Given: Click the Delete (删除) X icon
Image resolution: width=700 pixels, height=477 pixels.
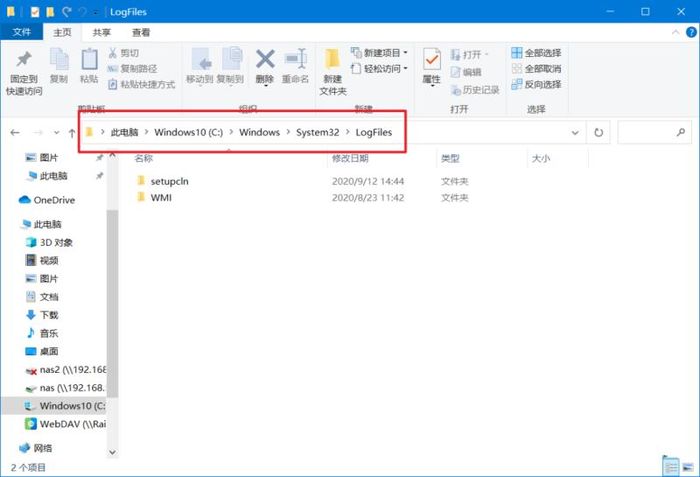Looking at the screenshot, I should pyautogui.click(x=265, y=59).
